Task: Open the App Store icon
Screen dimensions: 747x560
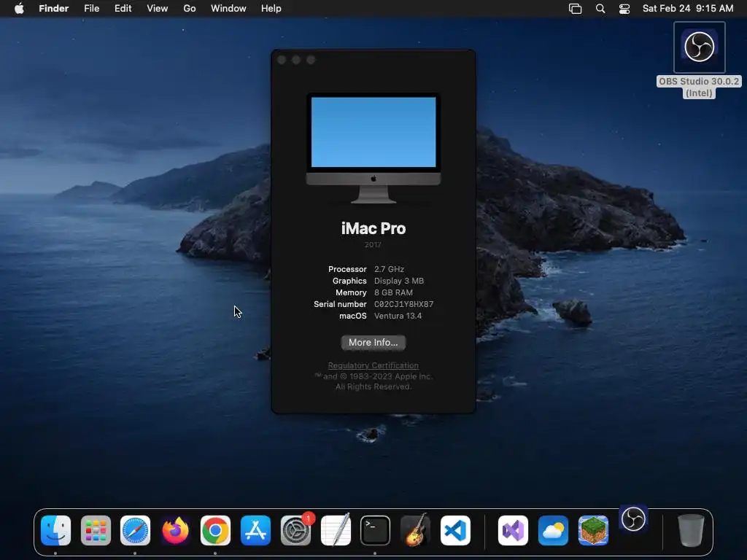Action: tap(255, 530)
